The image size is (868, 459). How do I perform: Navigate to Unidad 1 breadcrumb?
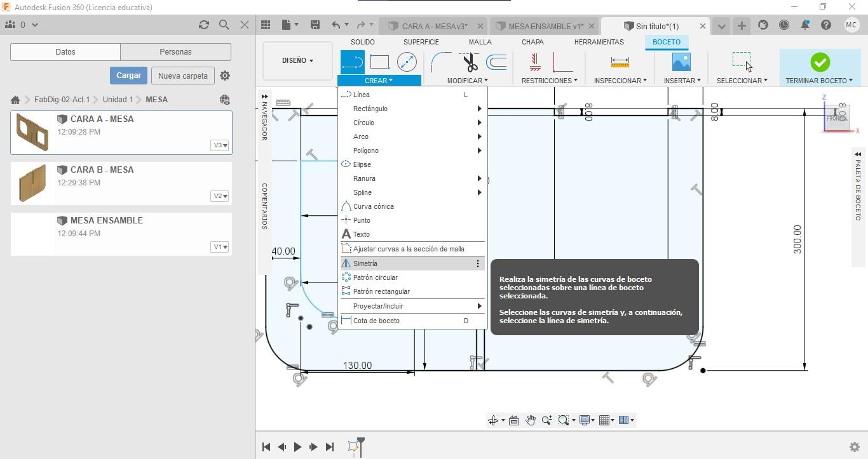click(x=118, y=100)
